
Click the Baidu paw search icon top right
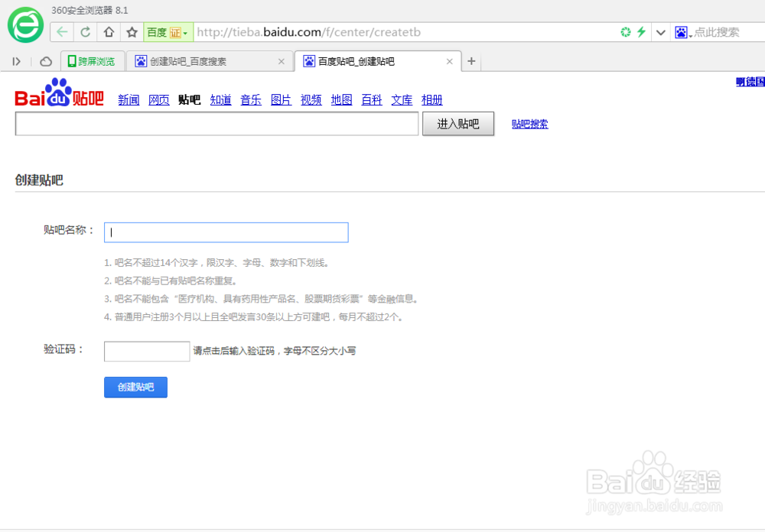click(x=680, y=32)
